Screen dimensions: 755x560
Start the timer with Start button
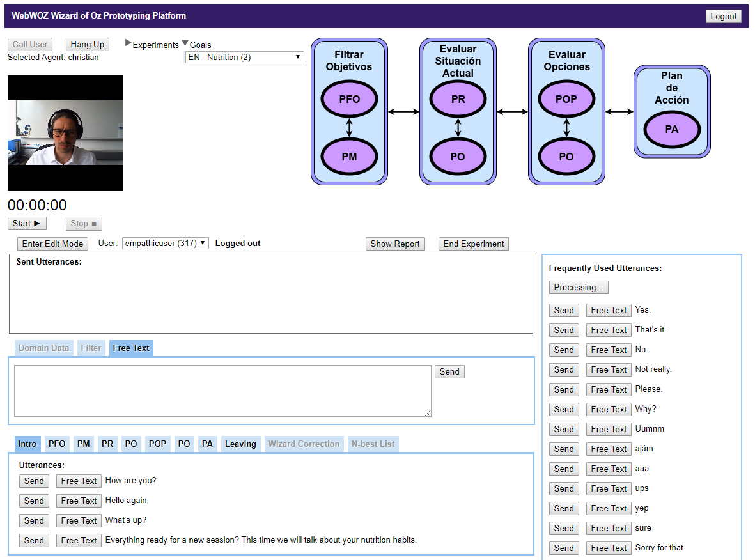coord(26,223)
